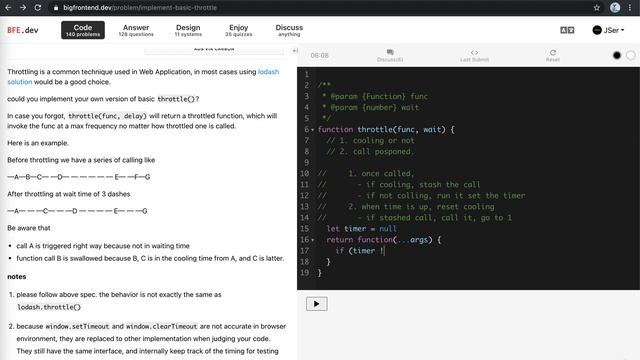Viewport: 640px width, 360px height.
Task: Bookmark this page with the star icon
Action: (x=597, y=7)
